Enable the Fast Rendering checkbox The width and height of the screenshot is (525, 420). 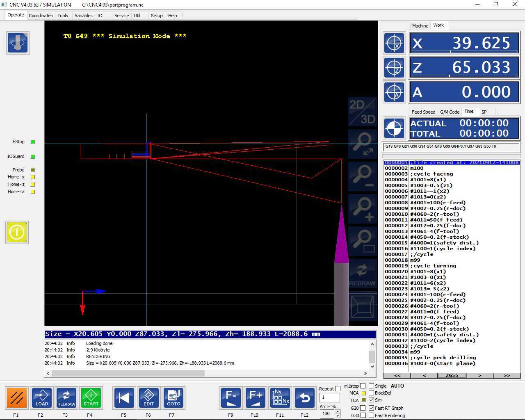pyautogui.click(x=371, y=415)
